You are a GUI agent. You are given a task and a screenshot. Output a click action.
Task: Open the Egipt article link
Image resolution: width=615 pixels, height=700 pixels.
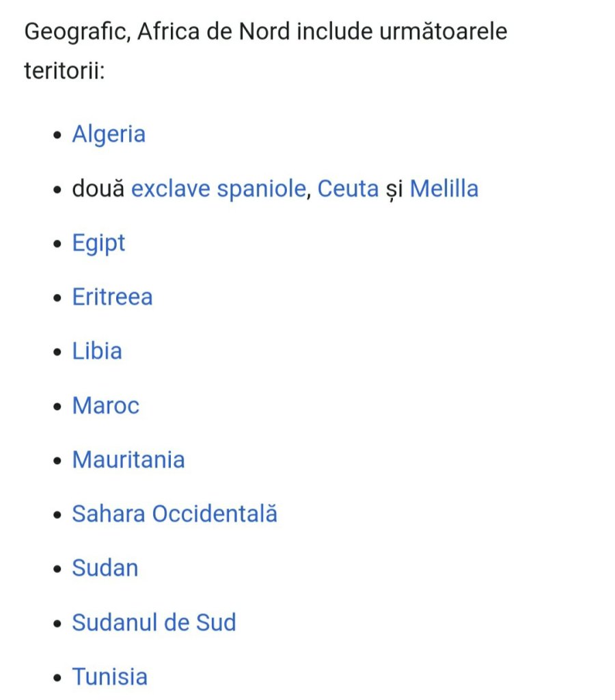(98, 243)
